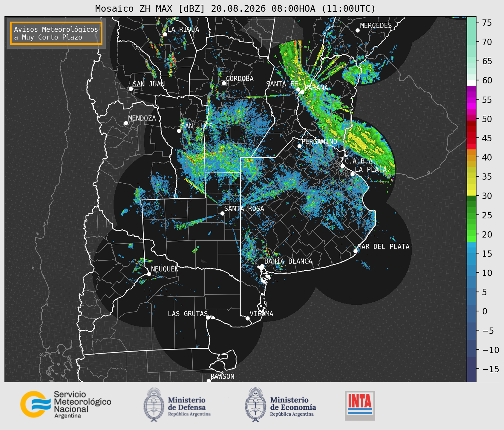Click the magenta 55 dBZ legend segment
The height and width of the screenshot is (430, 504).
[471, 100]
